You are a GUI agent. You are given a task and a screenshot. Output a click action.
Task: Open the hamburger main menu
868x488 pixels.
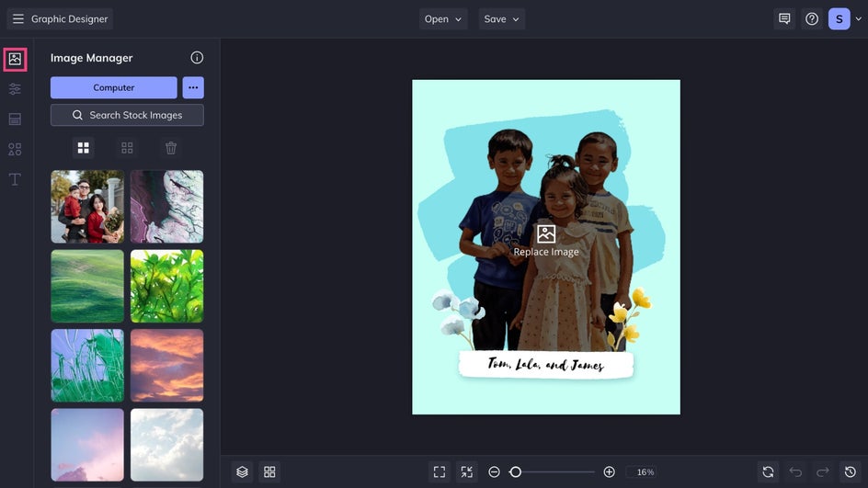tap(18, 18)
